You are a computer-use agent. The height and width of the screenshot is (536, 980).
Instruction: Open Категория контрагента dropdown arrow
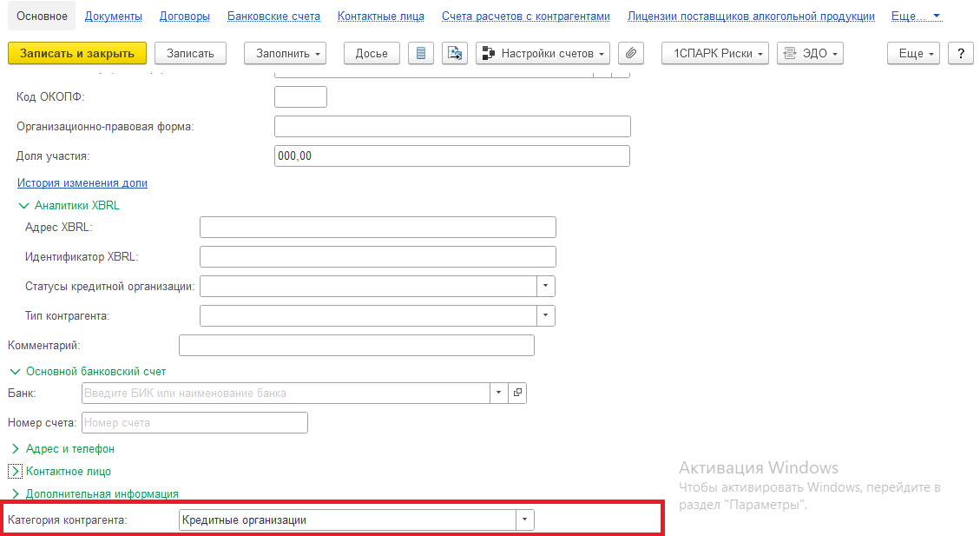coord(524,519)
